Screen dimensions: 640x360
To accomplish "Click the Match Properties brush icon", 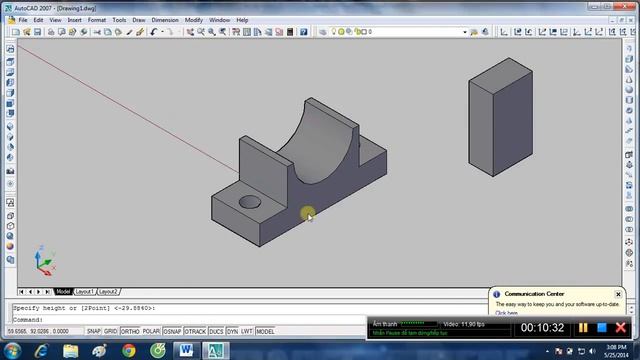I will (x=140, y=32).
